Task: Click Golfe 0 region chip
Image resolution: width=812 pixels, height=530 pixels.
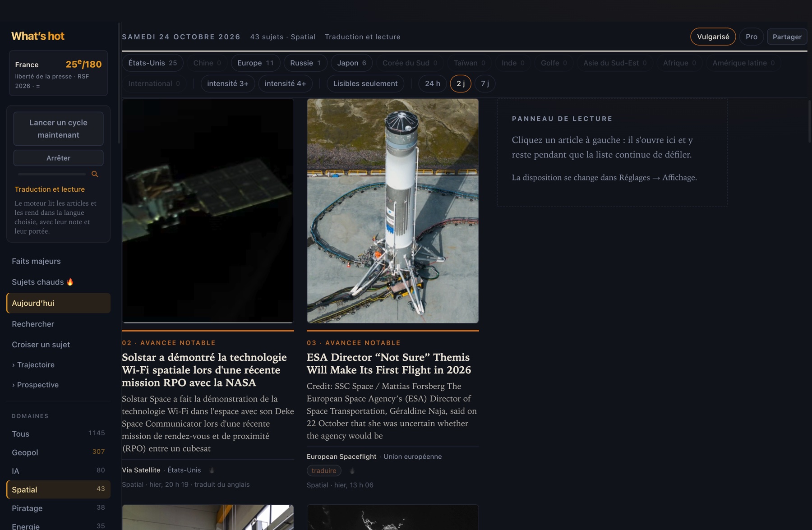Action: point(554,63)
